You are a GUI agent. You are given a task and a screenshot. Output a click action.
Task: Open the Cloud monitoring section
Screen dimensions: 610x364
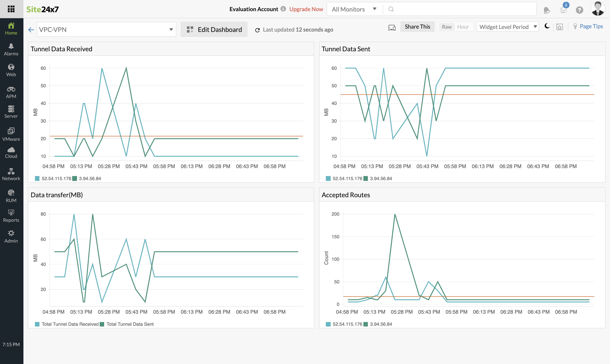click(x=11, y=153)
